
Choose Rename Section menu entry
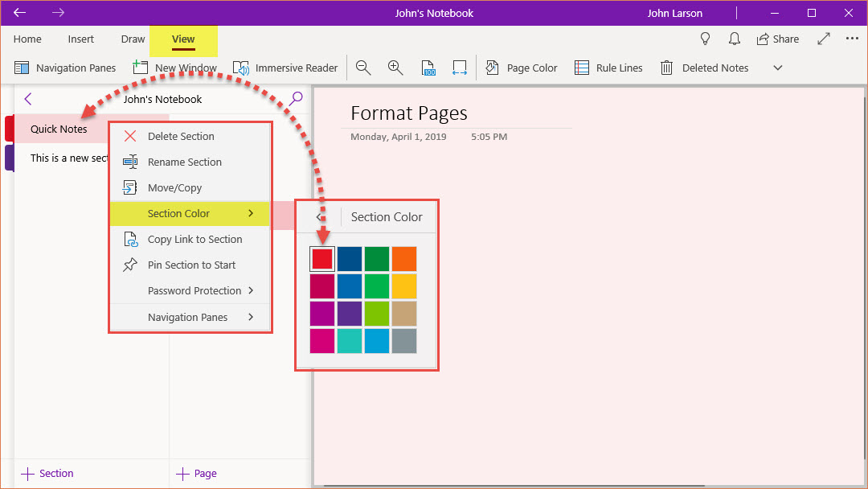click(x=184, y=162)
